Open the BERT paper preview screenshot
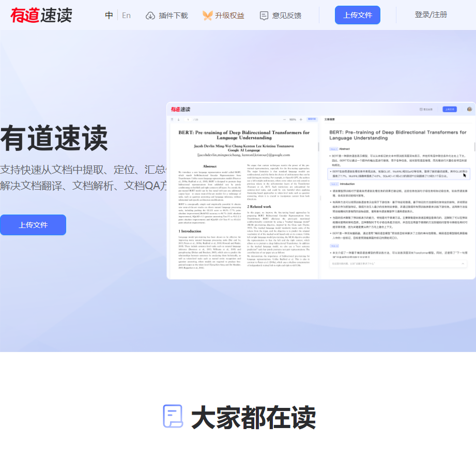Screen dimensions: 476x457 pos(321,191)
